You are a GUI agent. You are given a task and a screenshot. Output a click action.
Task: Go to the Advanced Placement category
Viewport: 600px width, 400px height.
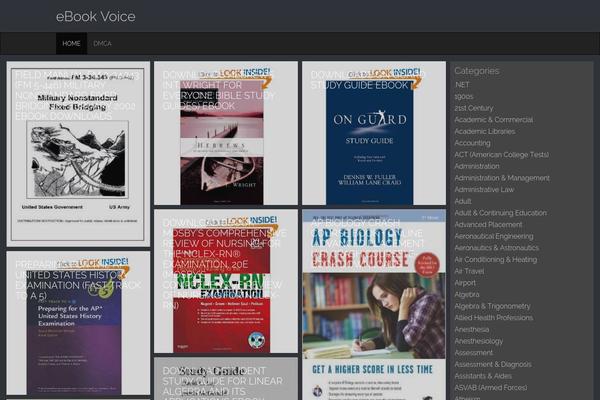click(x=488, y=225)
